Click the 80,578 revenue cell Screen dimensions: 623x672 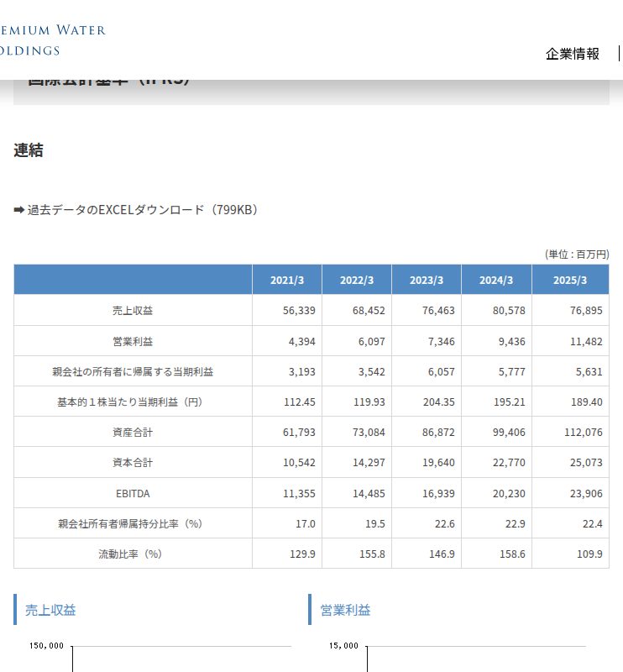pyautogui.click(x=496, y=310)
